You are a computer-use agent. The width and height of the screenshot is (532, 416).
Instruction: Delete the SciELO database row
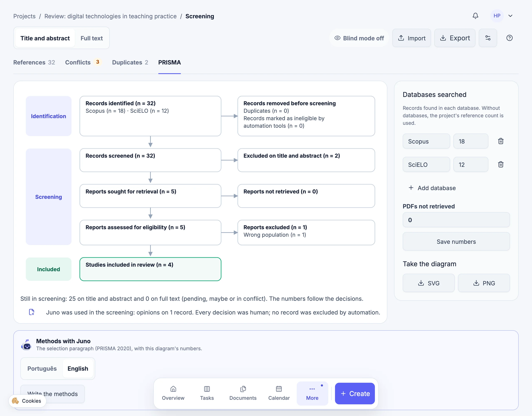pos(501,165)
